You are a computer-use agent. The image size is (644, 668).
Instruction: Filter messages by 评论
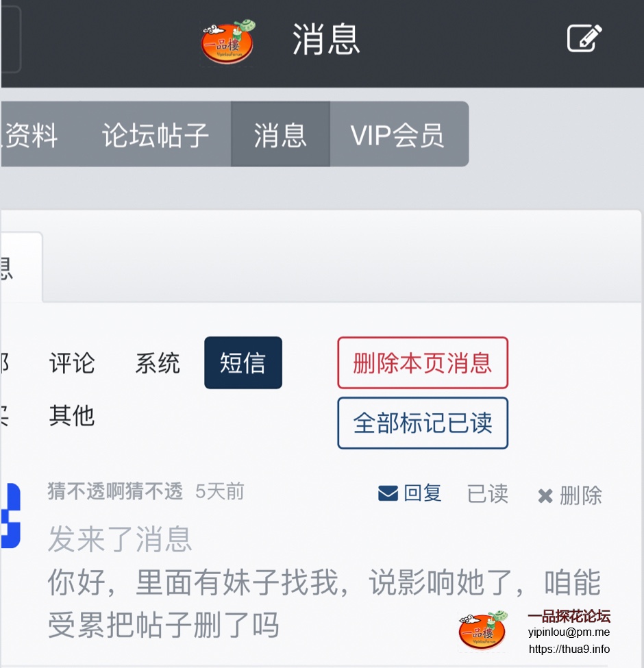pyautogui.click(x=72, y=363)
